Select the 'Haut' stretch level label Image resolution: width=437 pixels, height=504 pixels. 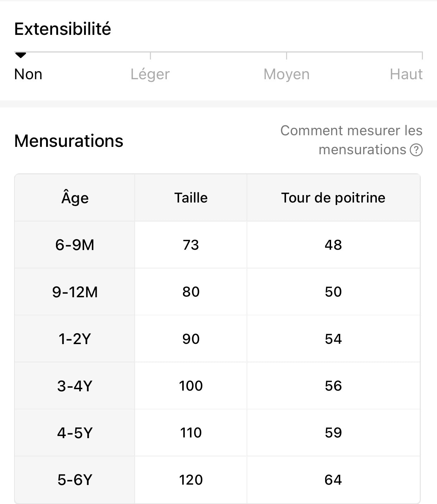(x=406, y=74)
